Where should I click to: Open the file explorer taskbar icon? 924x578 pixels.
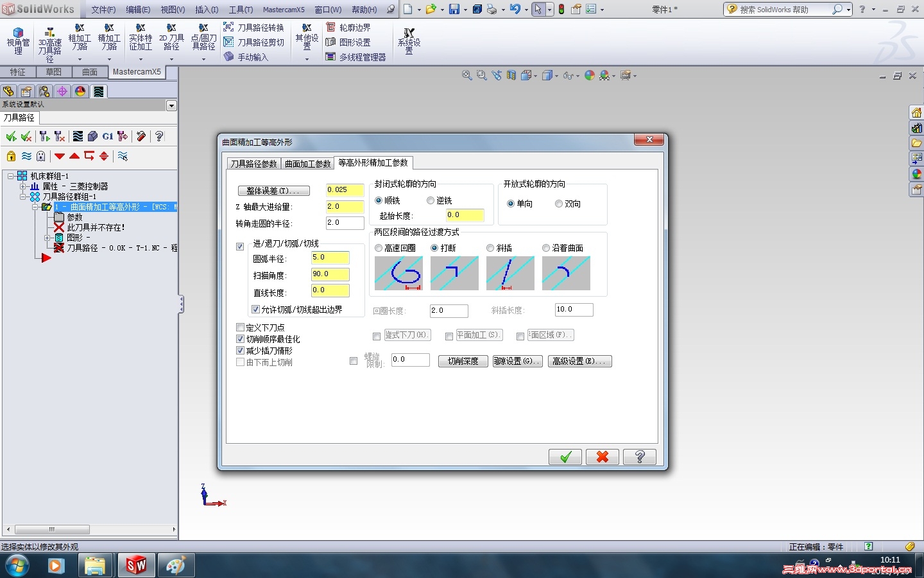(x=96, y=565)
